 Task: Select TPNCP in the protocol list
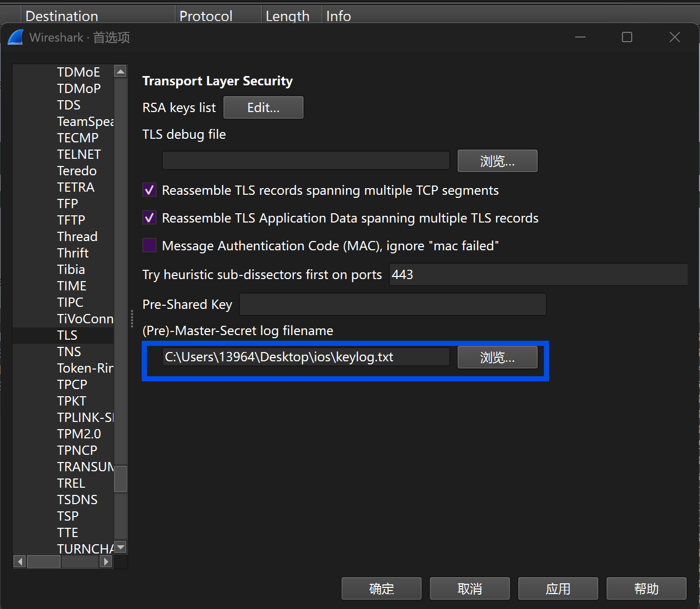tap(77, 450)
